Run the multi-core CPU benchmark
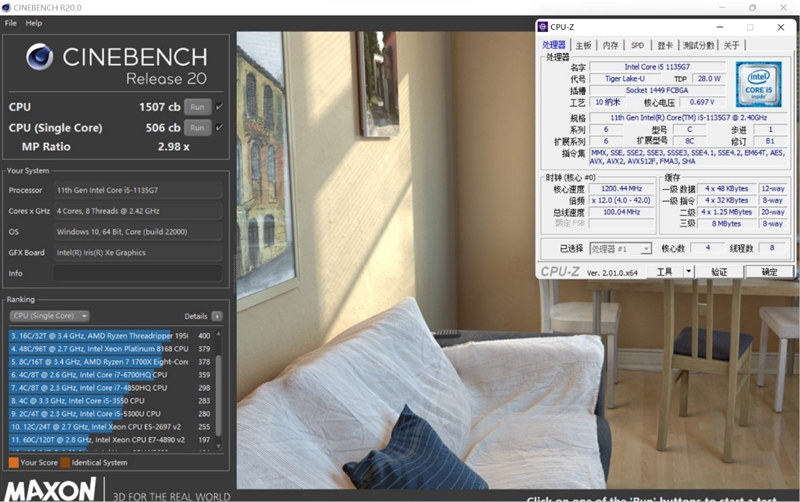Image resolution: width=800 pixels, height=502 pixels. pyautogui.click(x=197, y=107)
